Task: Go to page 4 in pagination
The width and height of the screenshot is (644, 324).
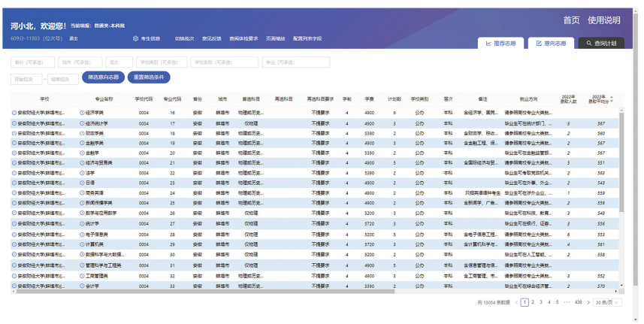Action: click(x=549, y=303)
